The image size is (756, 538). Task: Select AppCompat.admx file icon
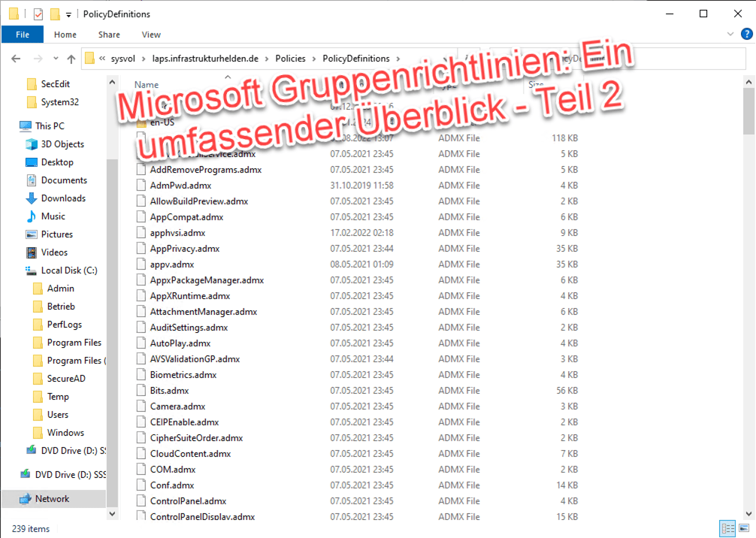[141, 217]
